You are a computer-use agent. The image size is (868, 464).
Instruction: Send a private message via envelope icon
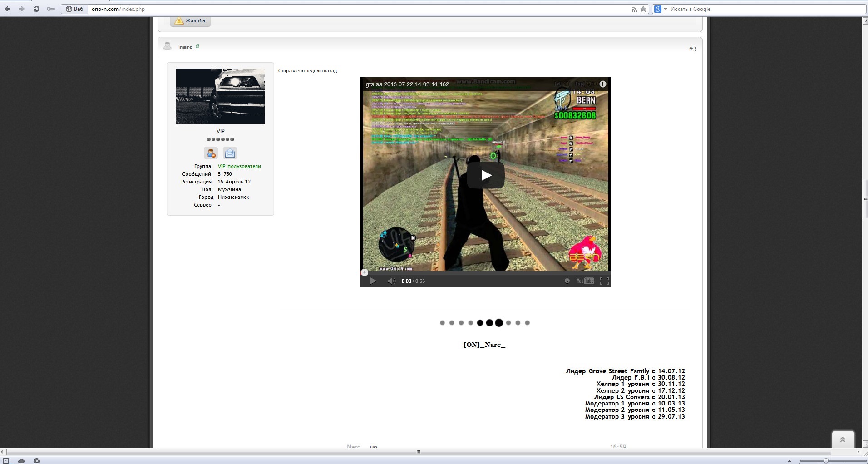[x=230, y=153]
